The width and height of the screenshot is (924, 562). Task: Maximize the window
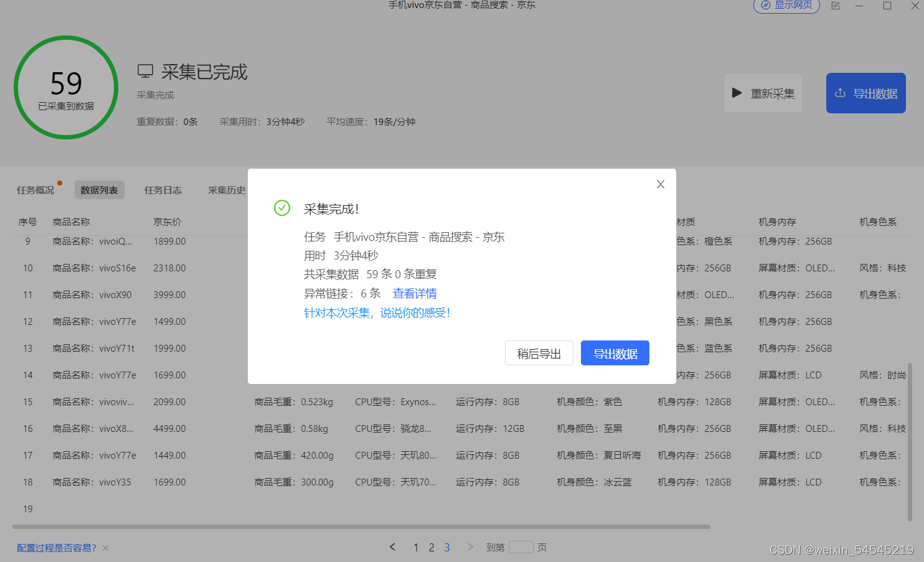click(x=887, y=6)
